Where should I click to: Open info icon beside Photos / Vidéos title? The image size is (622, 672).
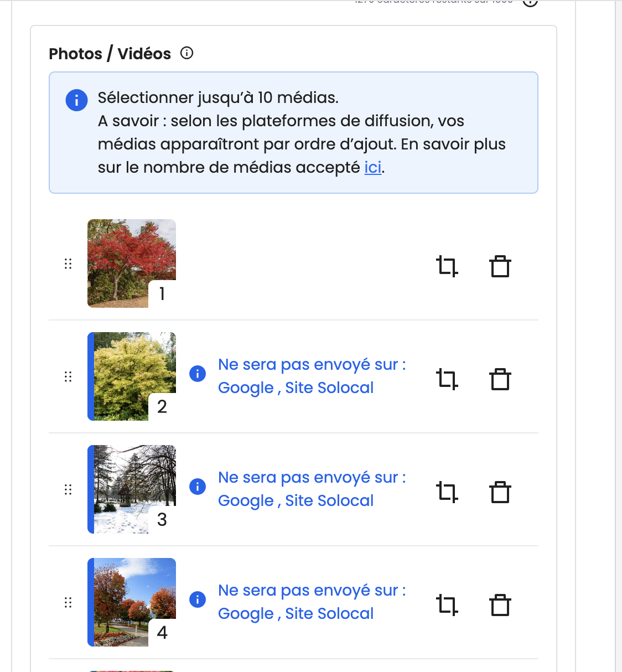(187, 53)
